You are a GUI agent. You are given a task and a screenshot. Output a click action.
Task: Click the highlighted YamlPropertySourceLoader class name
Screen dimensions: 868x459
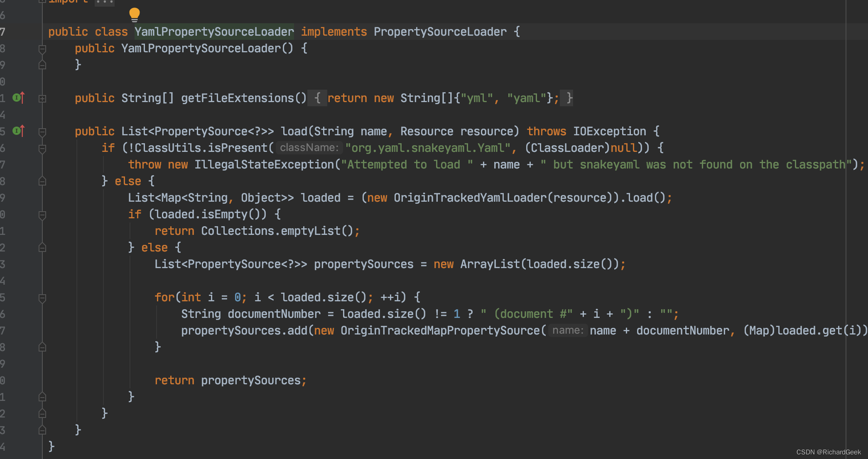pyautogui.click(x=214, y=32)
